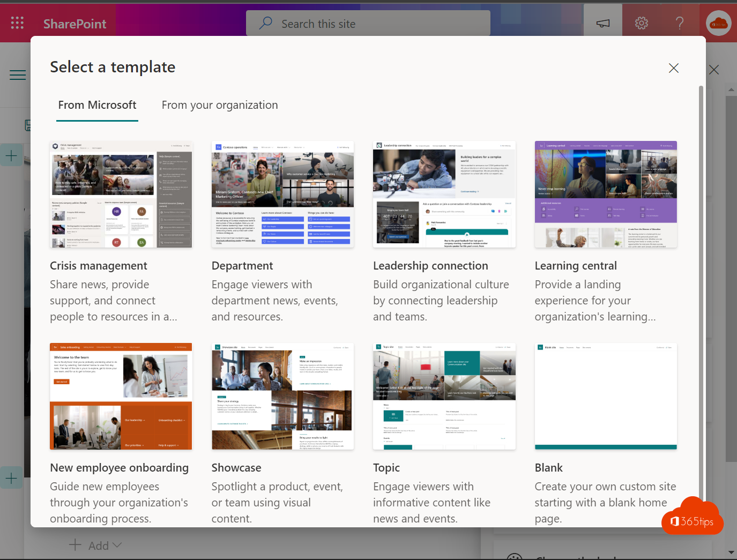This screenshot has height=560, width=737.
Task: Expand the Add options chevron
Action: 117,545
